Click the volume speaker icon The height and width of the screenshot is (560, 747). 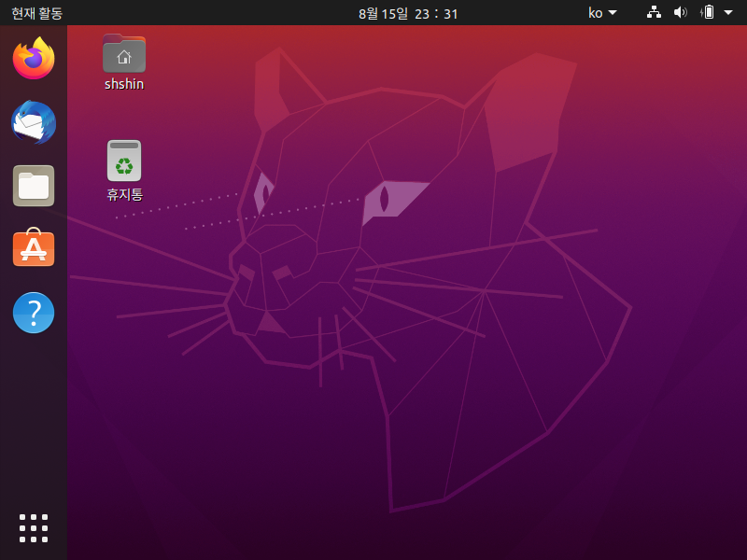tap(681, 12)
